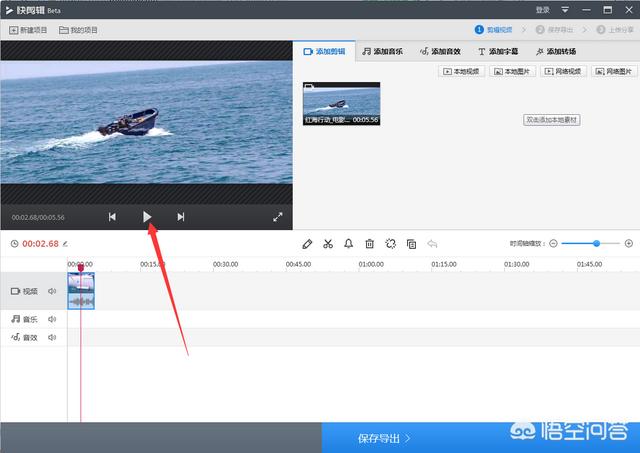Duplicate clip with the copy icon

[x=411, y=244]
